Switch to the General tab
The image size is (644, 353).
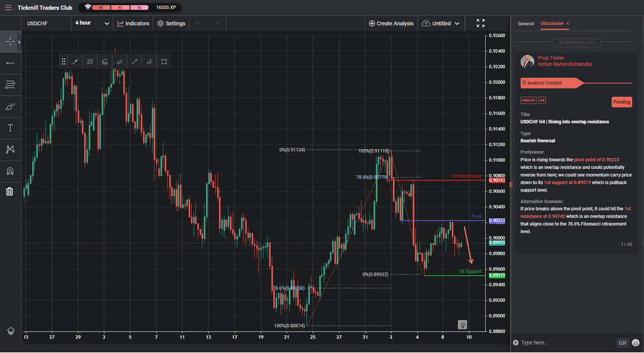pyautogui.click(x=525, y=24)
